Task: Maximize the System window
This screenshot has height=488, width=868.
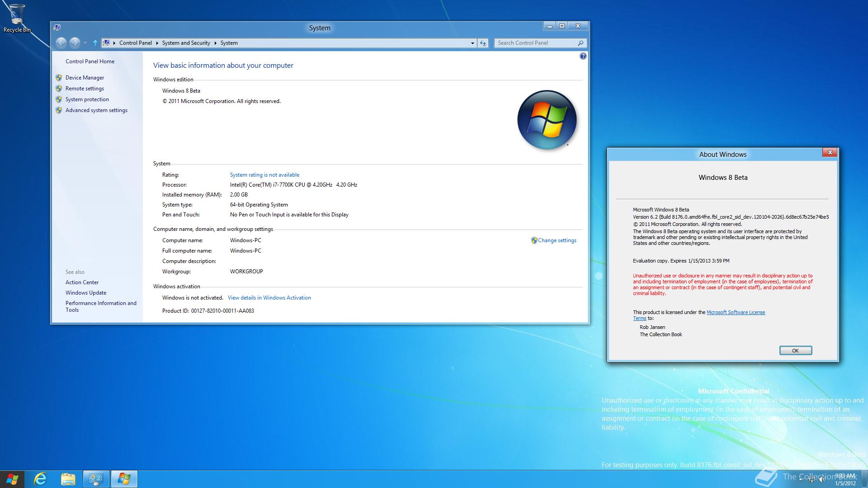Action: (x=561, y=26)
